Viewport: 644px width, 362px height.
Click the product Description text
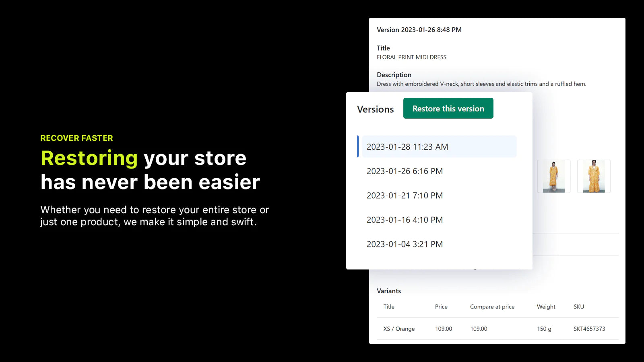pos(481,84)
